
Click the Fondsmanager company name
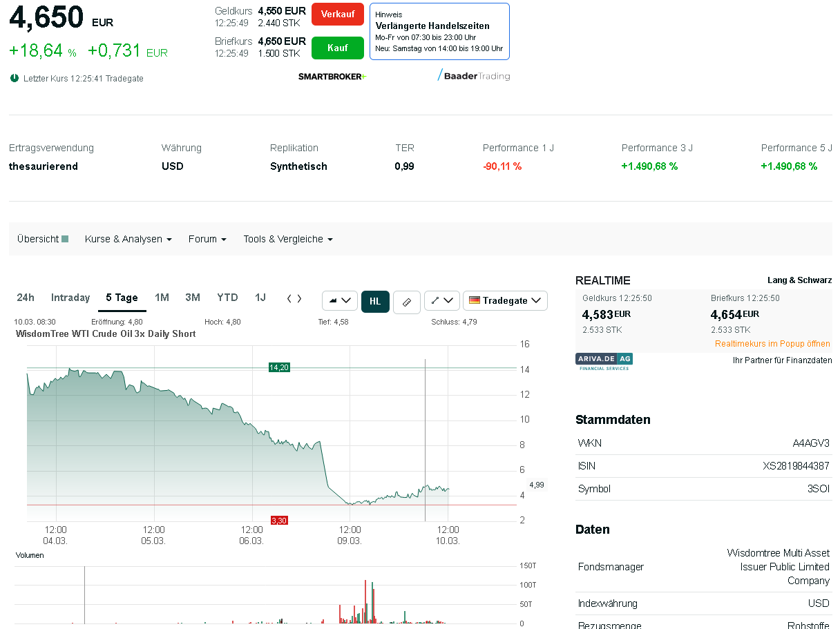pos(778,567)
